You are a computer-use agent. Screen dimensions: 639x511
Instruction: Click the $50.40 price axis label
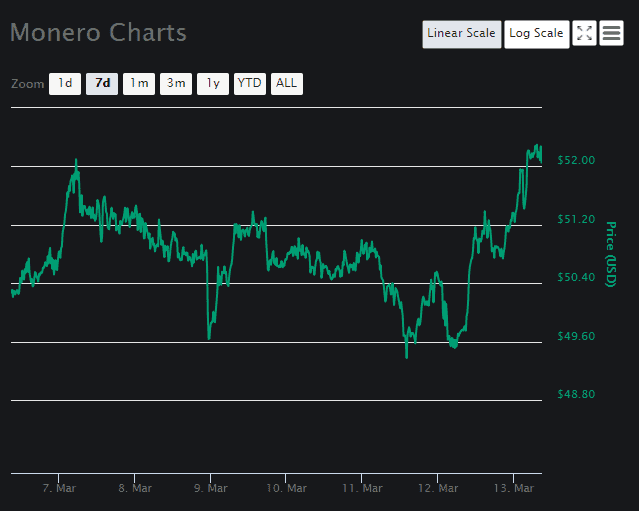click(576, 277)
